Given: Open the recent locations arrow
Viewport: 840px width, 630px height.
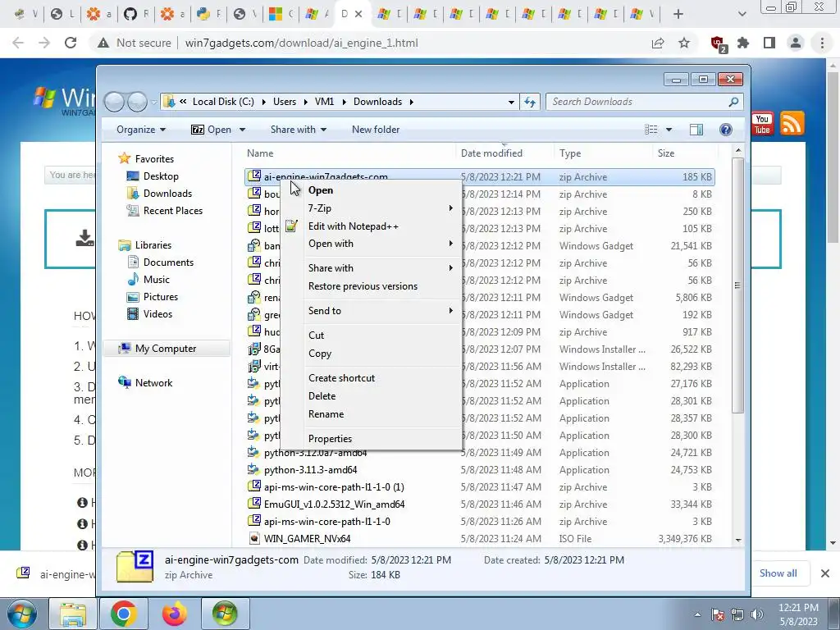Looking at the screenshot, I should coord(153,102).
